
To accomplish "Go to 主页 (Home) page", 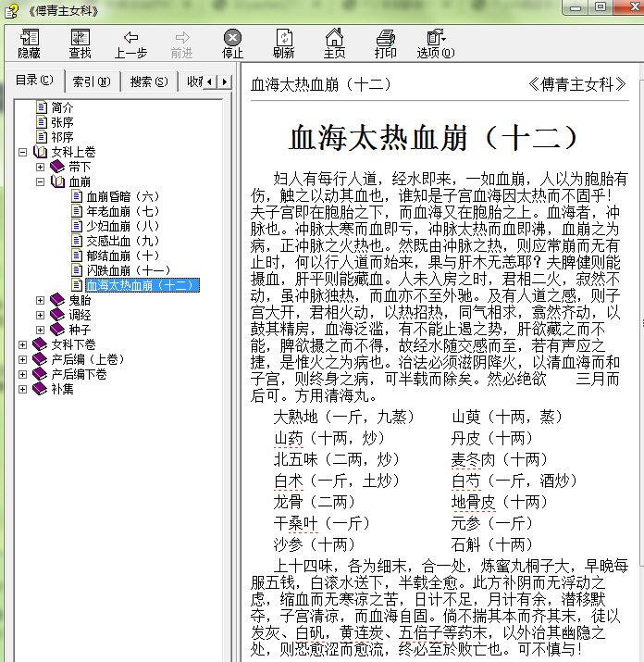I will click(334, 43).
